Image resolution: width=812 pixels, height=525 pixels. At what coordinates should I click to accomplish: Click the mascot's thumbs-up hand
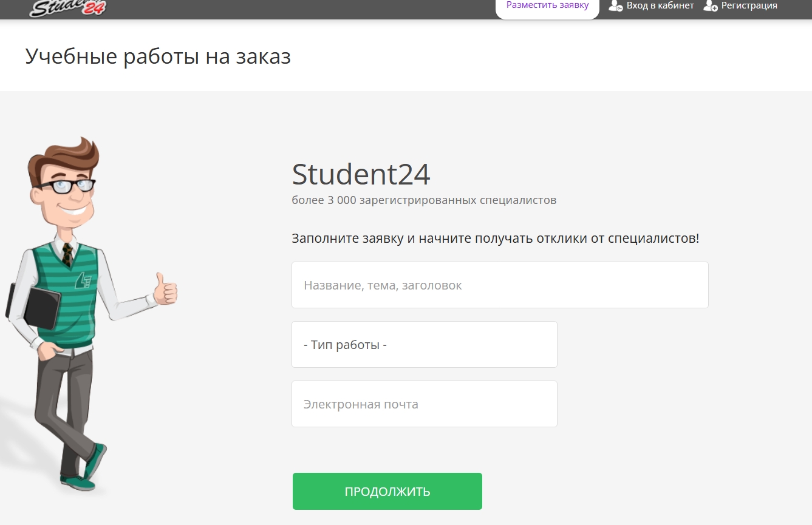pyautogui.click(x=165, y=290)
